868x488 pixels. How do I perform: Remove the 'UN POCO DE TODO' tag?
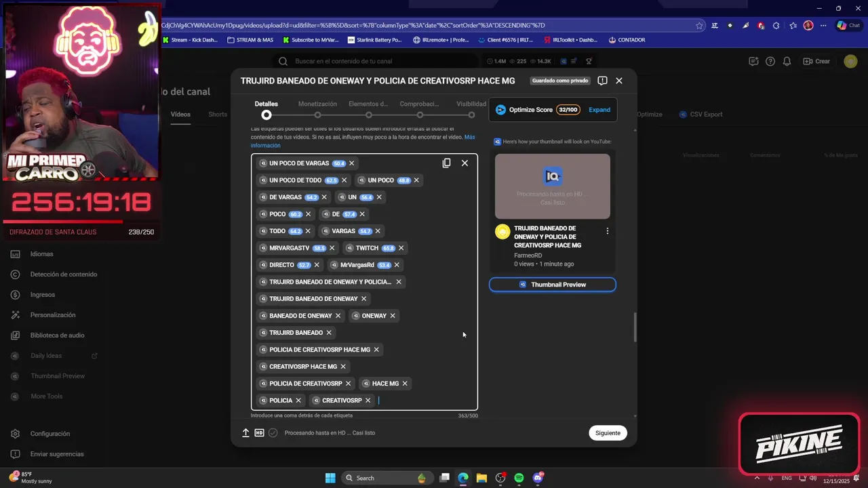(x=344, y=180)
